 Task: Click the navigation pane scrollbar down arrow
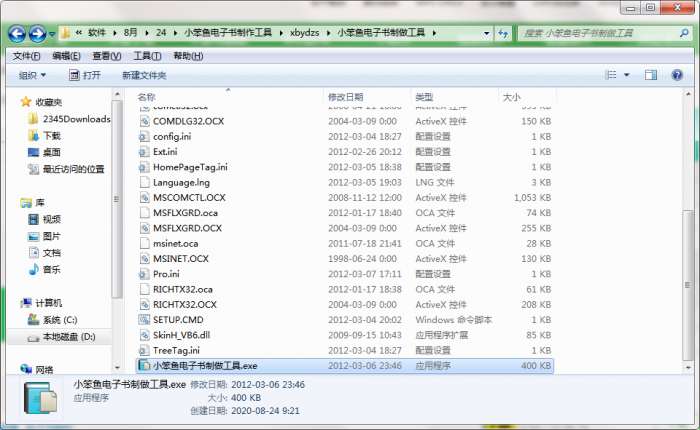pos(117,368)
